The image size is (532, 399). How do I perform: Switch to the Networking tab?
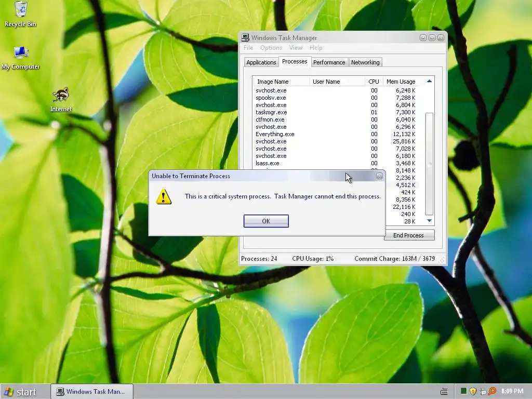(365, 62)
